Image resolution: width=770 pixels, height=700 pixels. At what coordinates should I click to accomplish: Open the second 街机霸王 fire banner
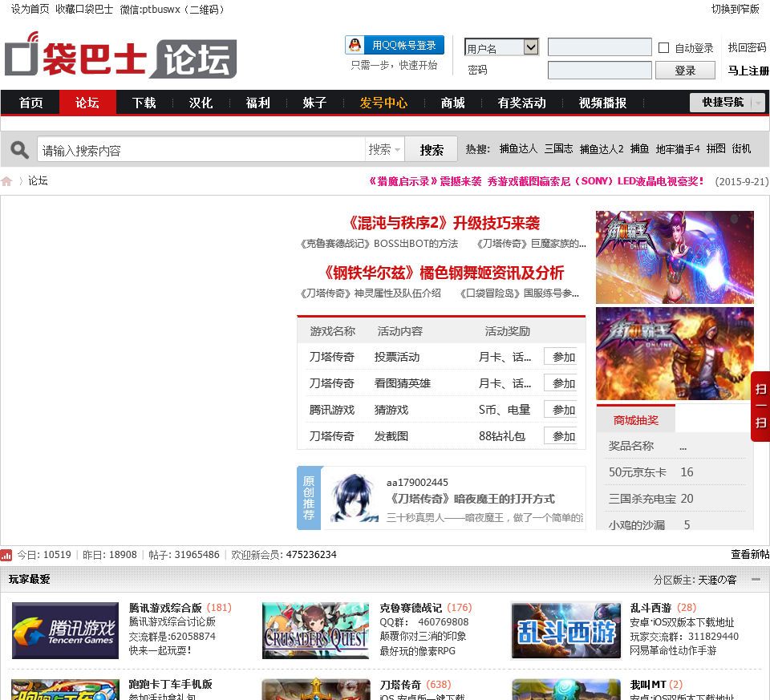[675, 354]
